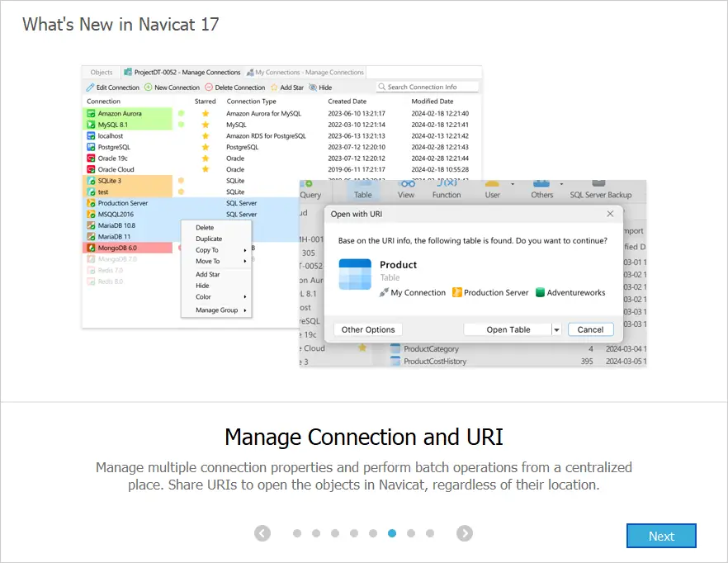
Task: Open My Connections - Manage Connections tab
Action: pyautogui.click(x=305, y=73)
